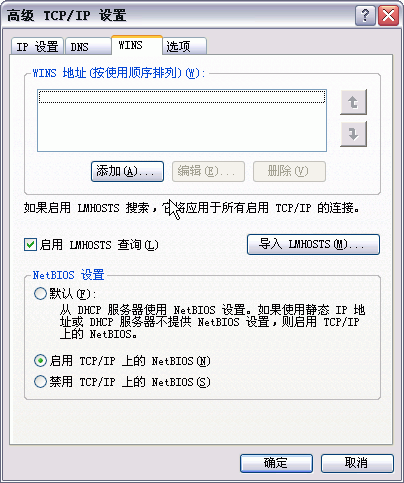Click 导入 LMHOSTS button
This screenshot has height=483, width=404.
313,244
